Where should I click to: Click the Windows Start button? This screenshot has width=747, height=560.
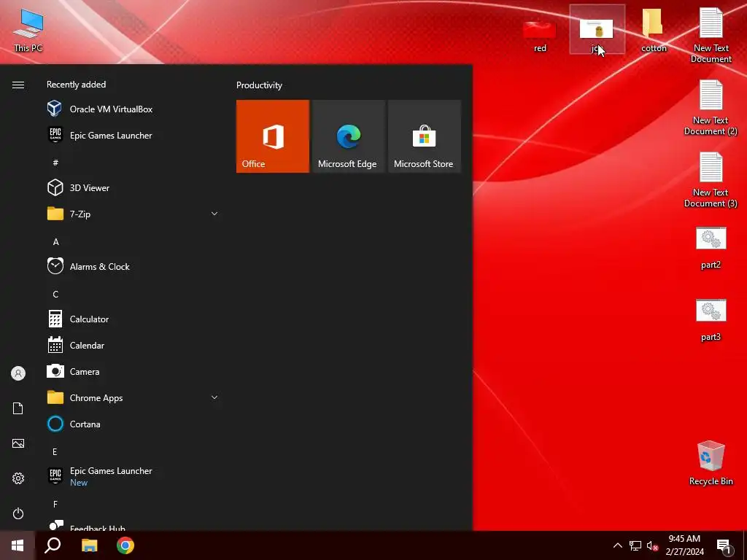click(18, 545)
